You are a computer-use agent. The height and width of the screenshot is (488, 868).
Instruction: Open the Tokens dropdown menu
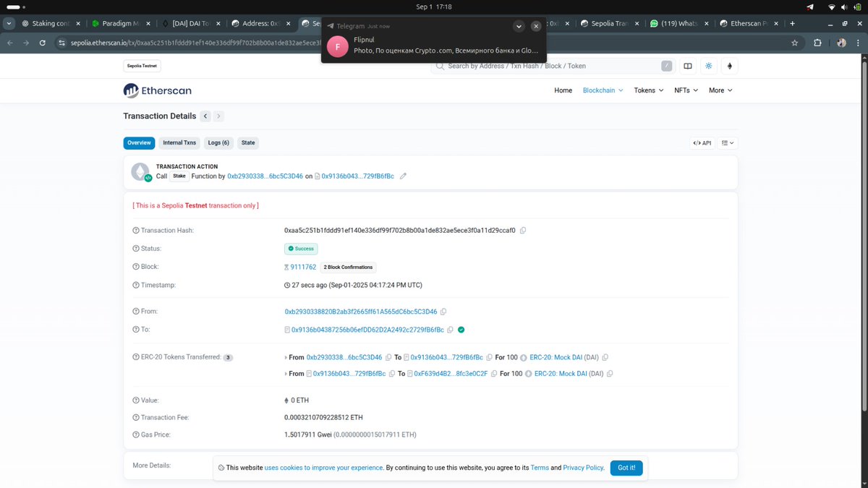648,90
